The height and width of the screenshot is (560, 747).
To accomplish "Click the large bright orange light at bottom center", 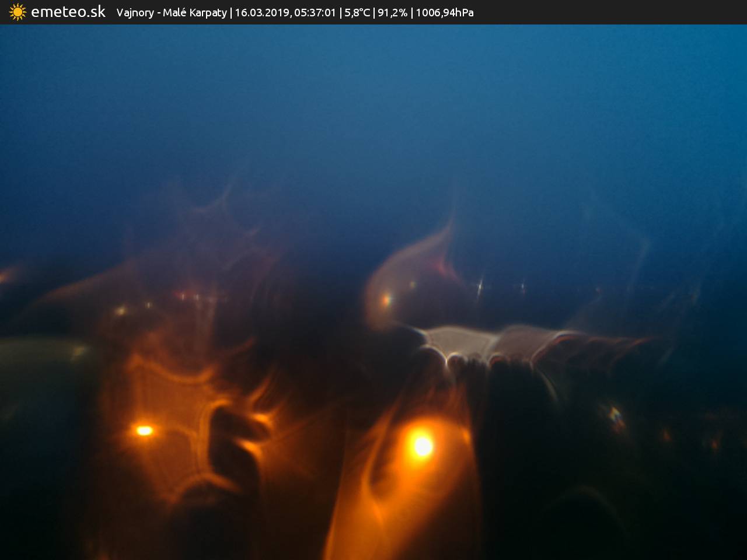I will tap(421, 446).
